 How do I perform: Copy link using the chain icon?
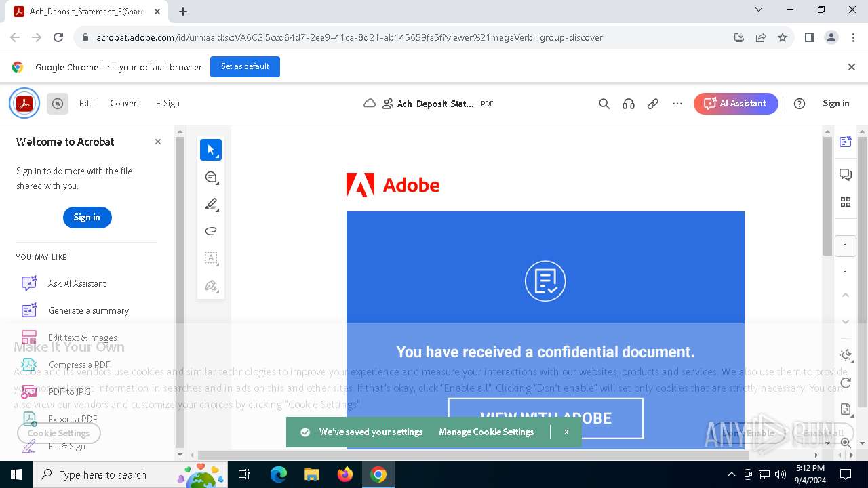click(x=653, y=104)
